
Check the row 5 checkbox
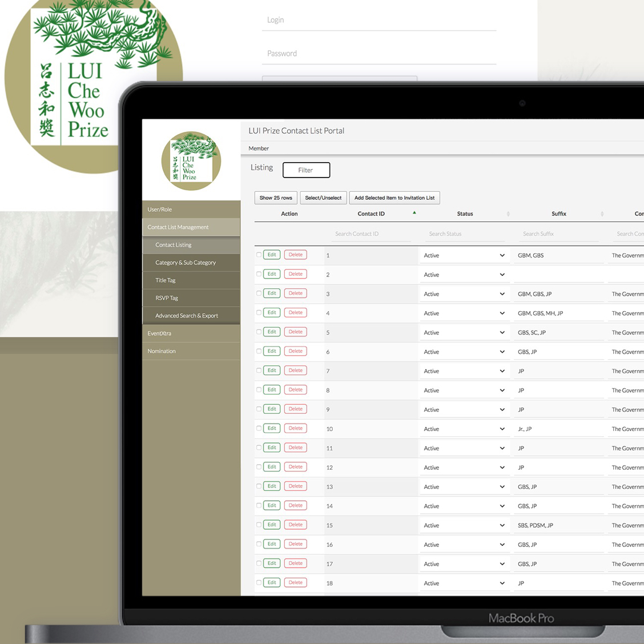pos(259,332)
